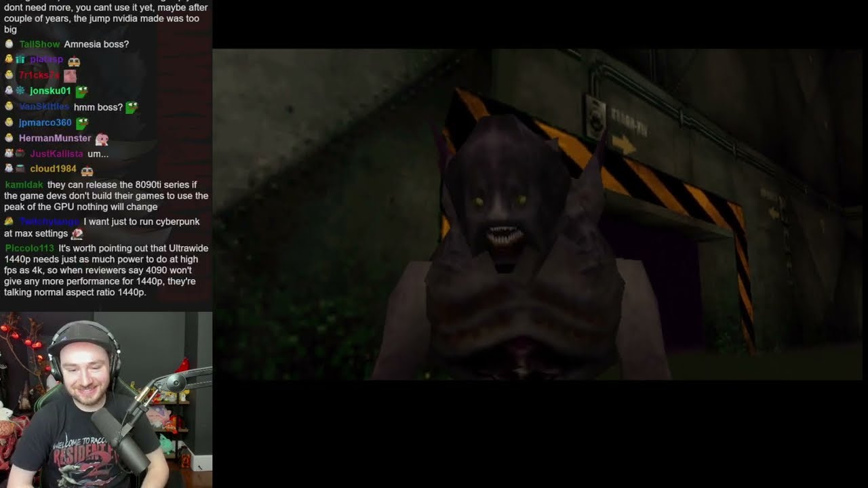The height and width of the screenshot is (488, 868).
Task: Open cloud1984's chat profile
Action: click(54, 169)
